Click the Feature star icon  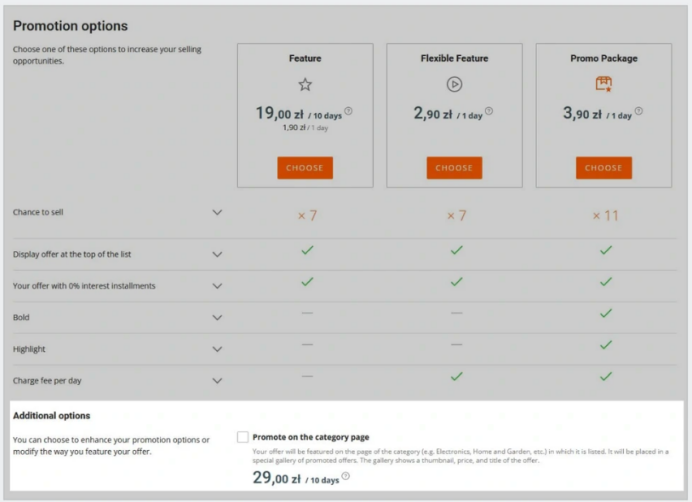pos(305,85)
